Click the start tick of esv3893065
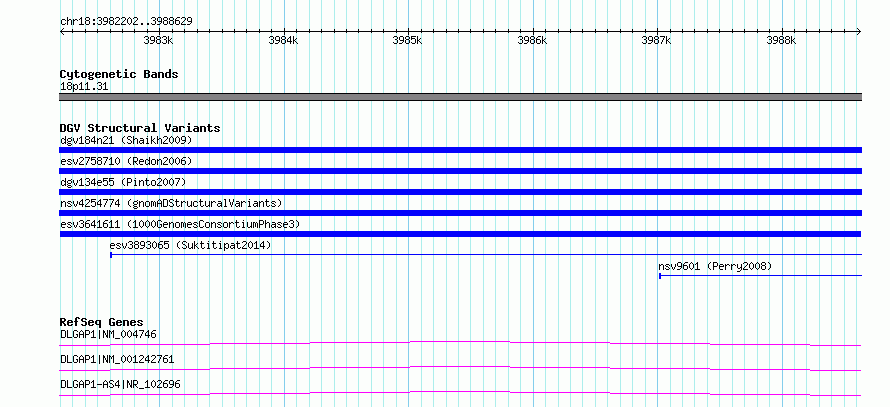 pos(111,255)
